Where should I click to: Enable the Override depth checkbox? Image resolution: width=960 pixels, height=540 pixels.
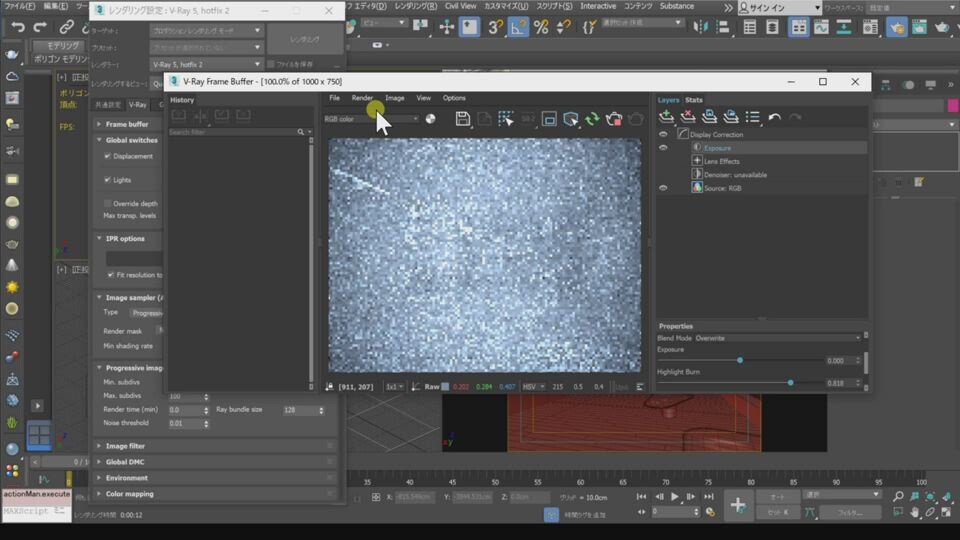pos(108,203)
